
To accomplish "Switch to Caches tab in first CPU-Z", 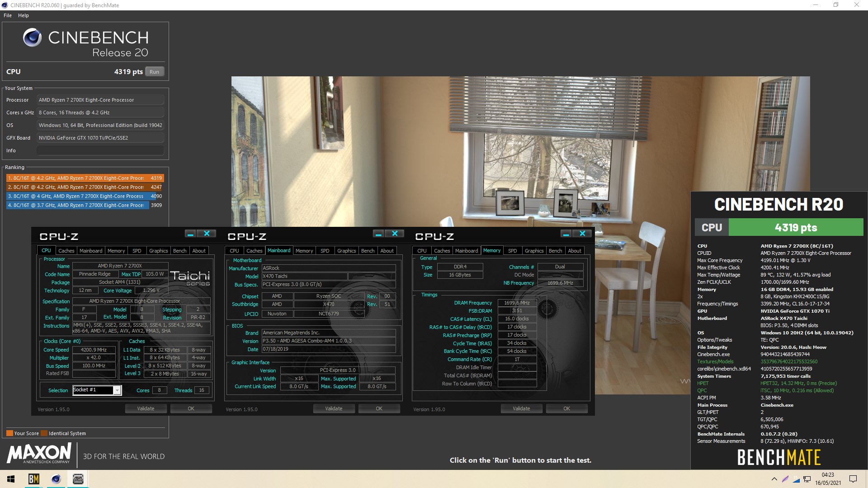I will [x=66, y=251].
